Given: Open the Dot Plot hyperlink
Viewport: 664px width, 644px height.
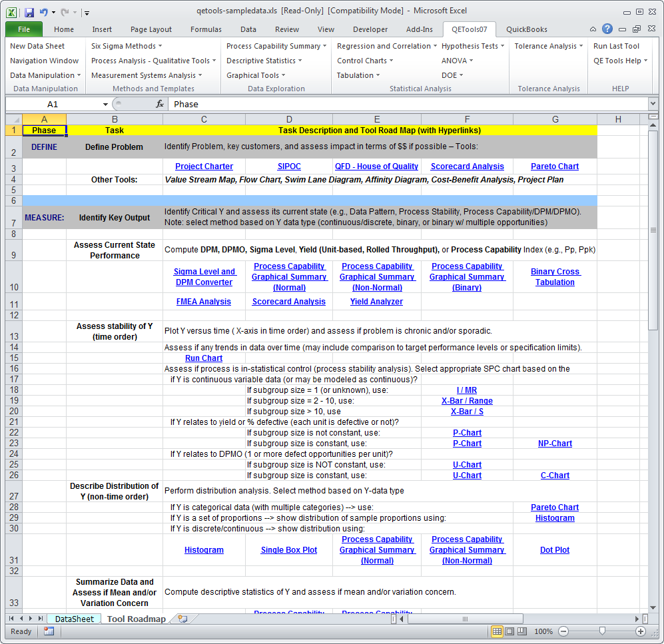Looking at the screenshot, I should (555, 549).
